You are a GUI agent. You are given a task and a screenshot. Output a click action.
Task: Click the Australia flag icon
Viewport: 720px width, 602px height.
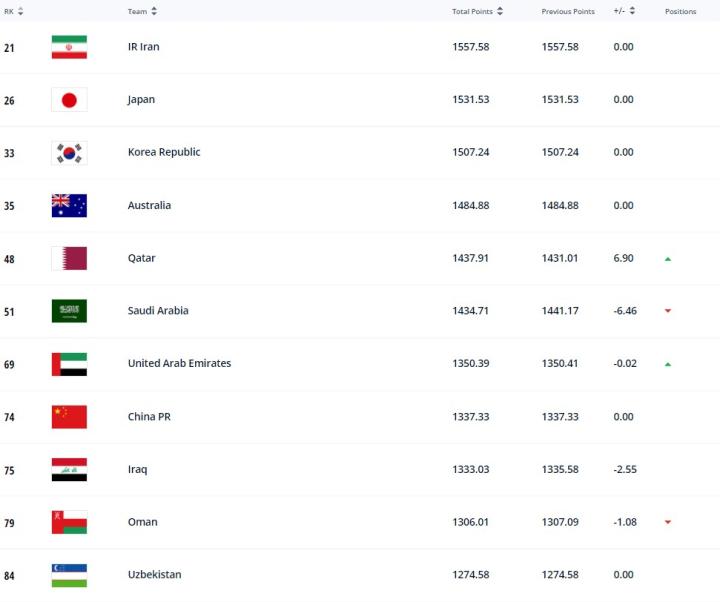(x=69, y=206)
